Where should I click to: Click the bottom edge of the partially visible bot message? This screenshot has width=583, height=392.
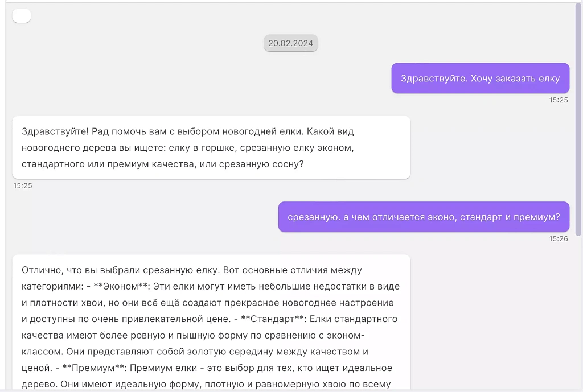(211, 390)
